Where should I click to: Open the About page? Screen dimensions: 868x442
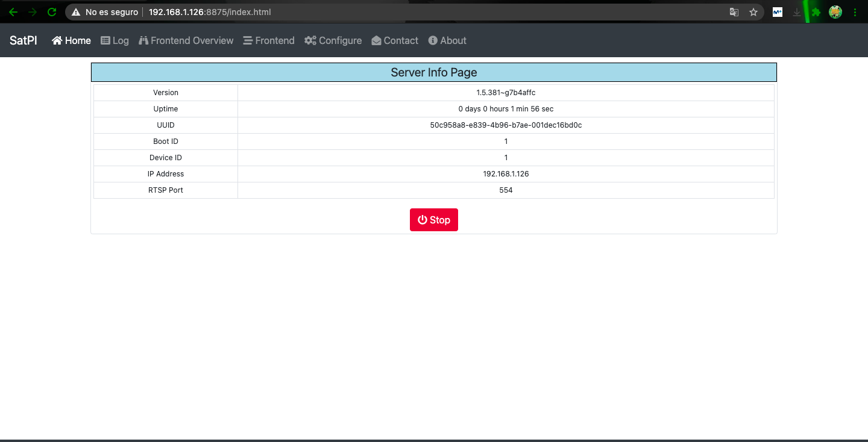[x=447, y=40]
